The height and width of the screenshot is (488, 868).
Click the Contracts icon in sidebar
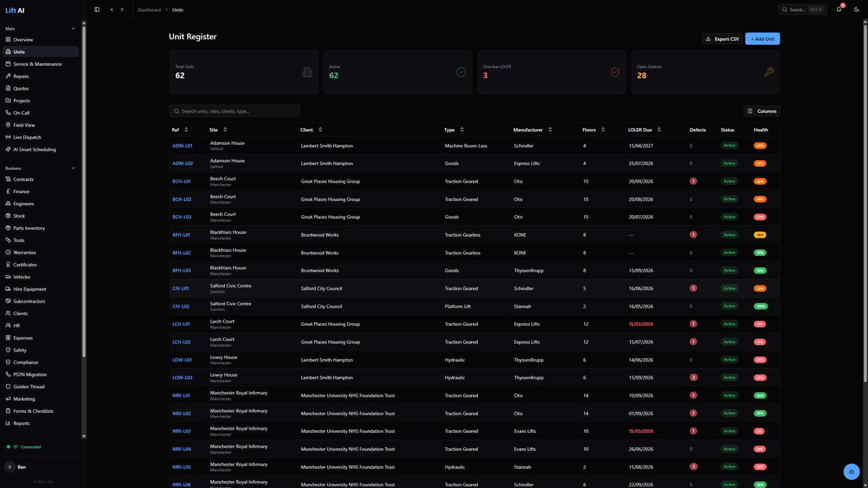point(8,179)
